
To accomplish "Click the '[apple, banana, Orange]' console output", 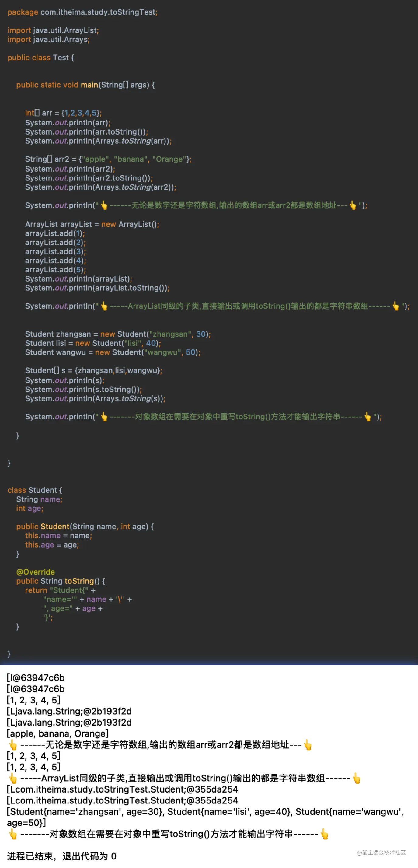I will click(x=57, y=733).
